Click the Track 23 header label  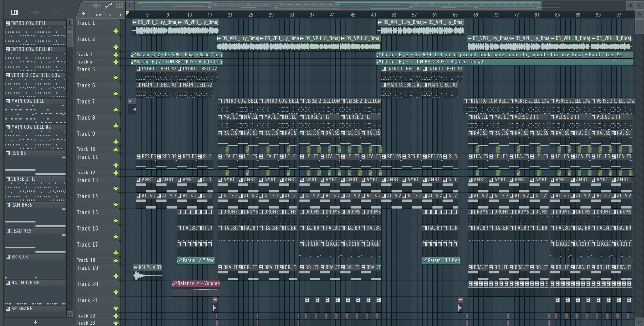click(x=86, y=323)
